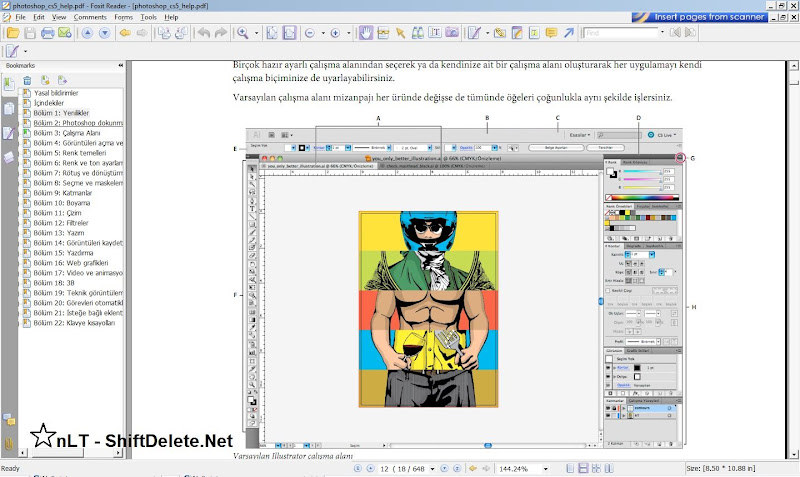The height and width of the screenshot is (477, 800).
Task: Open the Bookmarks panel sidebar icon
Action: tap(9, 84)
